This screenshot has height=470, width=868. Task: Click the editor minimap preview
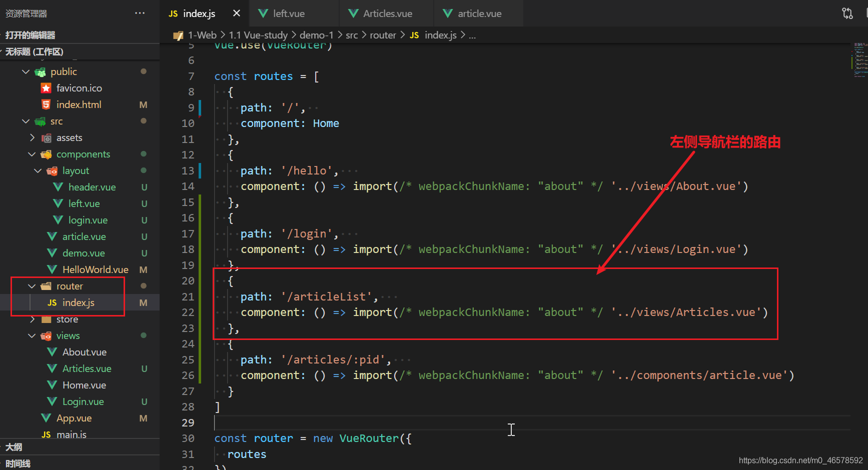tap(859, 60)
